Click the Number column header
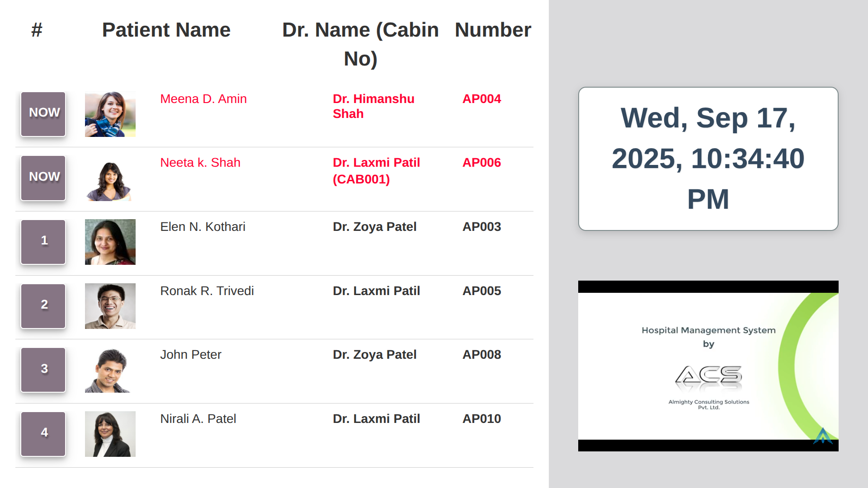868x488 pixels. (x=493, y=30)
